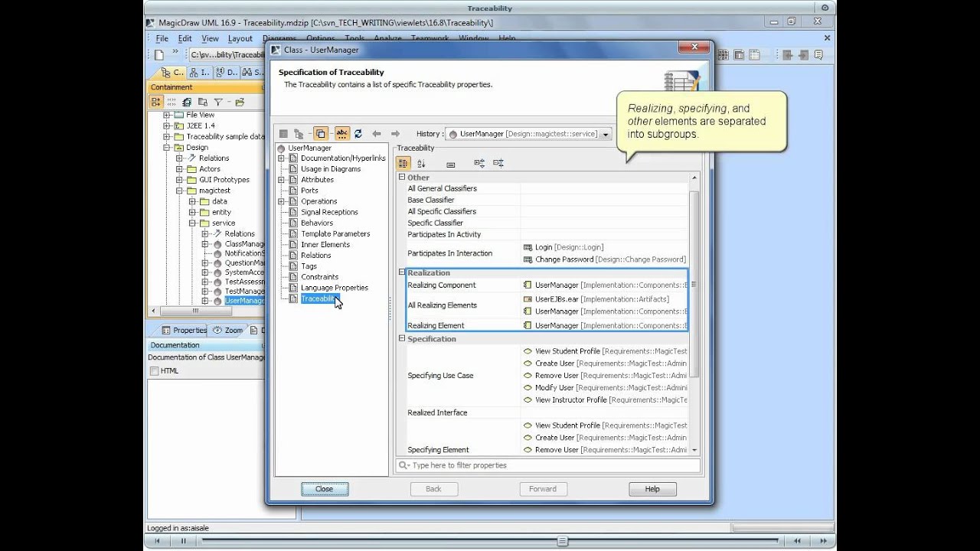Click the tree view icon in dialog toolbar
This screenshot has height=551, width=980.
[299, 134]
